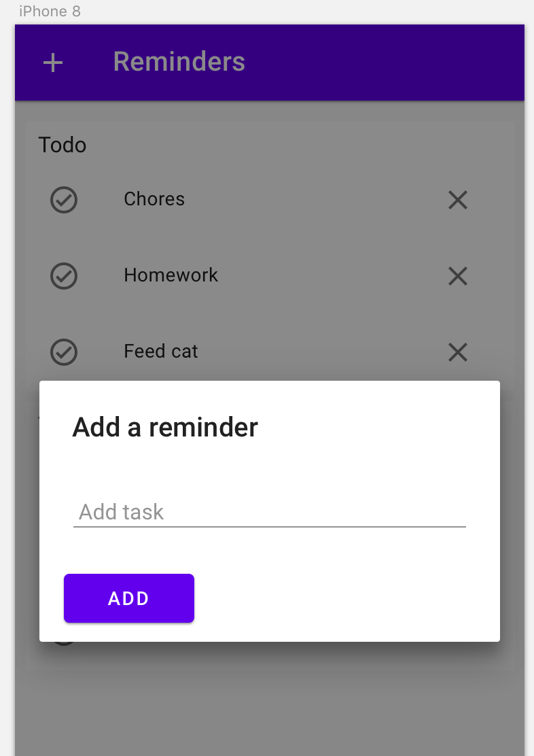Focus the Add task text field
The height and width of the screenshot is (756, 534).
coord(270,512)
